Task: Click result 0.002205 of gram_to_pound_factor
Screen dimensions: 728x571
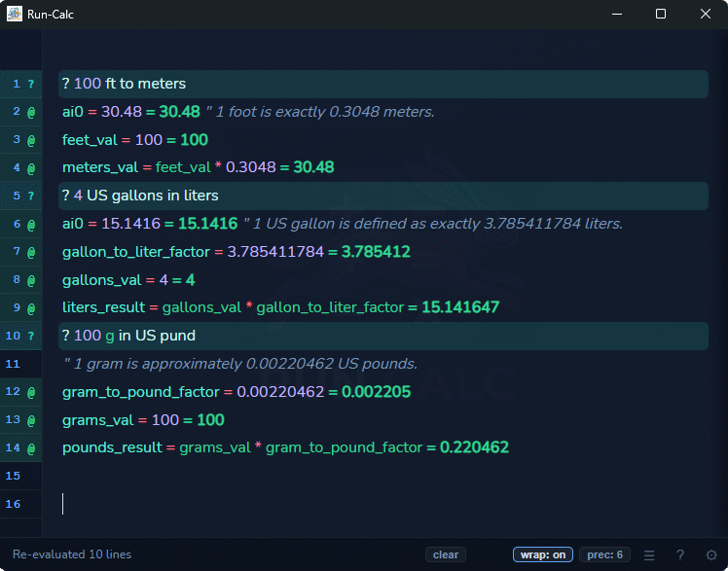Action: tap(376, 392)
